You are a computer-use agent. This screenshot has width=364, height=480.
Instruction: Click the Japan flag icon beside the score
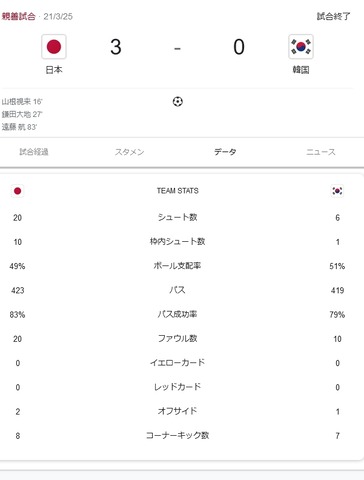[54, 47]
